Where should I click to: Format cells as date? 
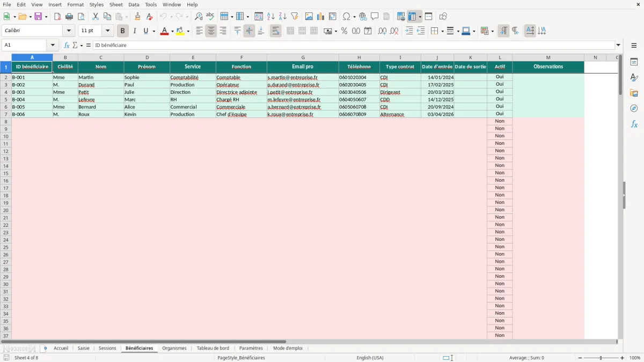click(368, 31)
